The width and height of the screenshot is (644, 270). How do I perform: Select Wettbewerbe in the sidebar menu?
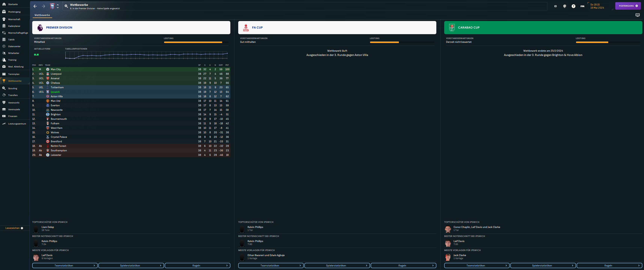point(15,81)
